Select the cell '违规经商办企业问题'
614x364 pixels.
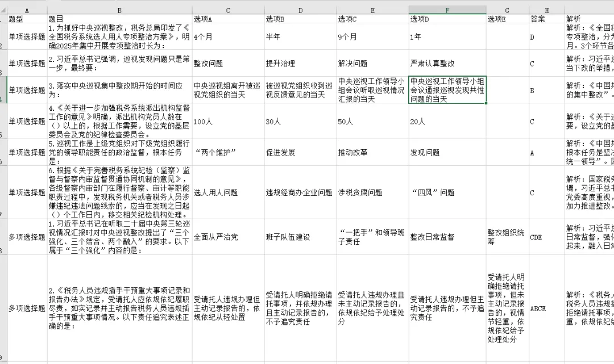[300, 193]
